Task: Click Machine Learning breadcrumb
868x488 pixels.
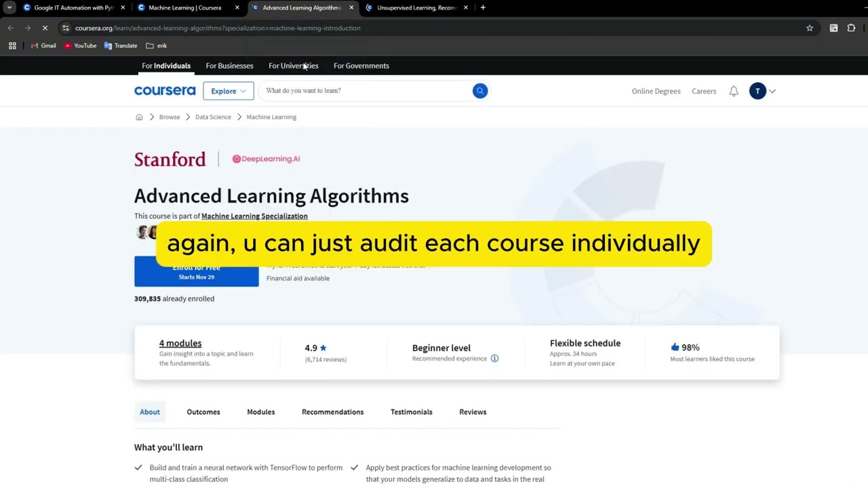Action: [271, 117]
